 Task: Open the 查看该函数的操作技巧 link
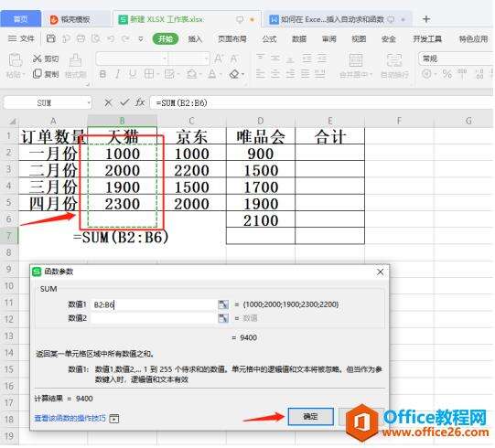pos(70,418)
